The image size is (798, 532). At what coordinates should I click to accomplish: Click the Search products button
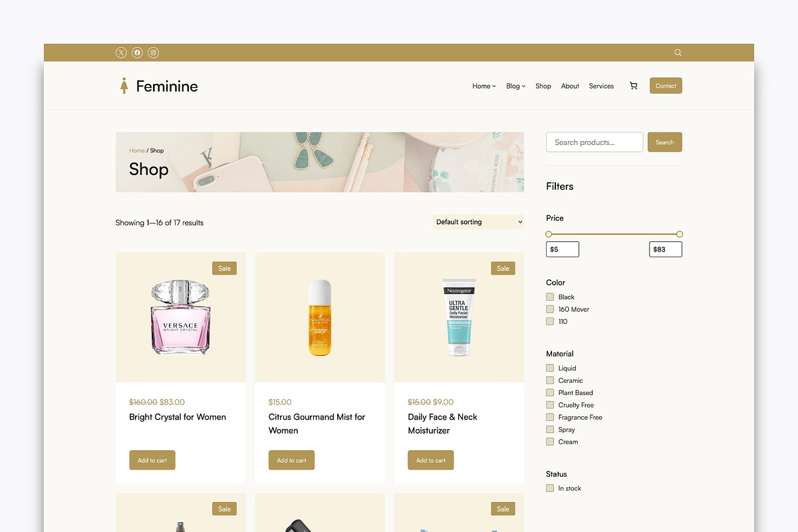coord(665,142)
